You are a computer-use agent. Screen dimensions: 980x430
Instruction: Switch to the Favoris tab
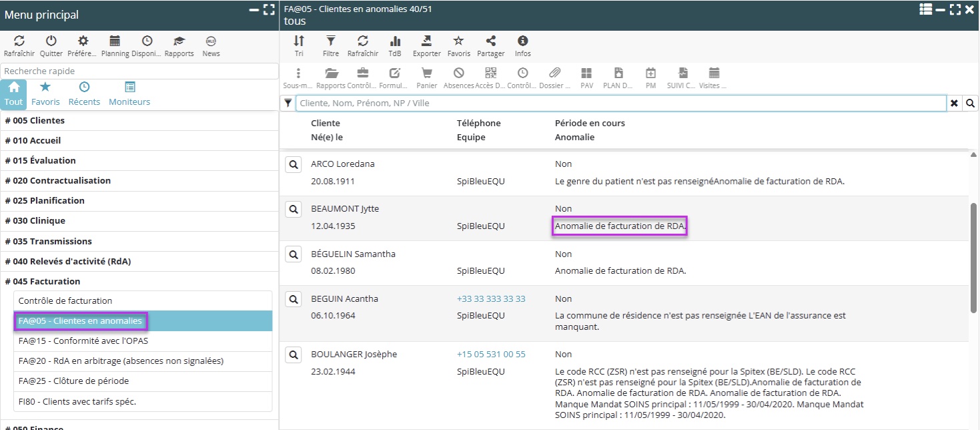pos(45,93)
